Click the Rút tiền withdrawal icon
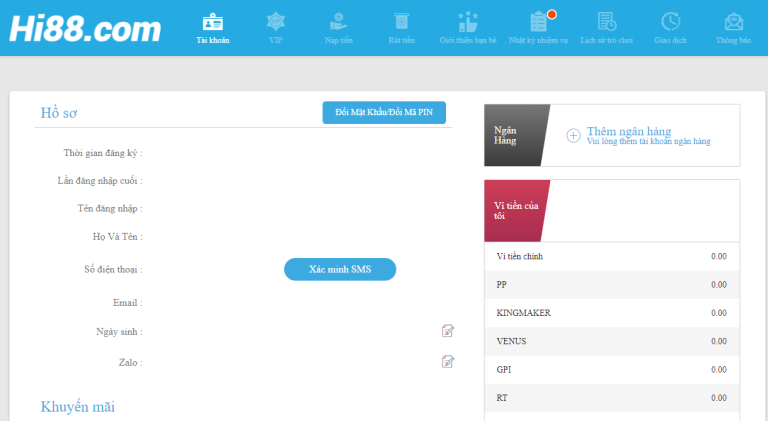Viewport: 768px width, 421px height. click(402, 22)
